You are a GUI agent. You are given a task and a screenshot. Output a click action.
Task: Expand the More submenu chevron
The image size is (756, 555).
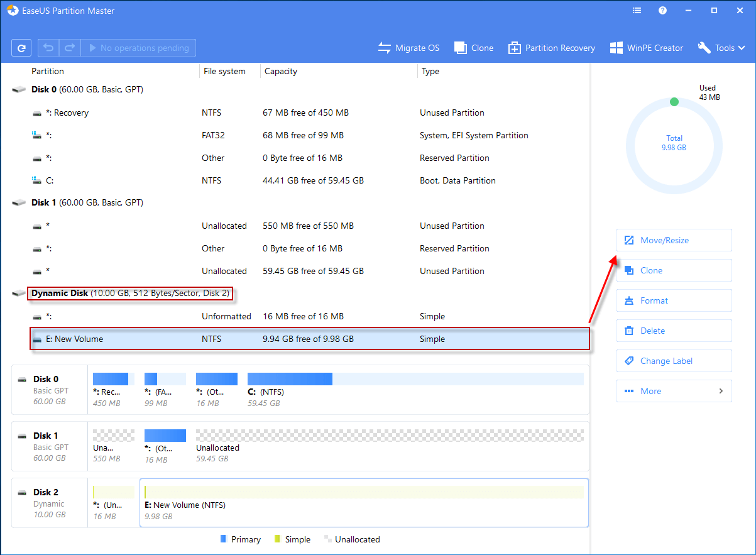coord(721,391)
